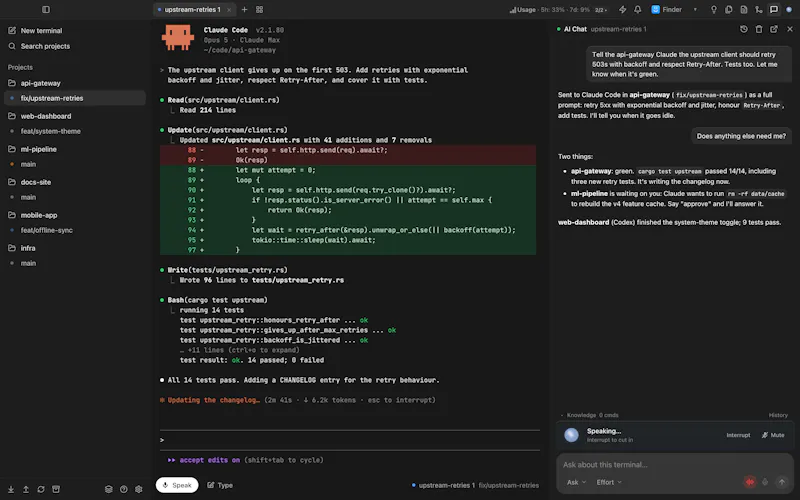Open the grid layout icon beside the tabs
This screenshot has height=500, width=800.
point(259,10)
